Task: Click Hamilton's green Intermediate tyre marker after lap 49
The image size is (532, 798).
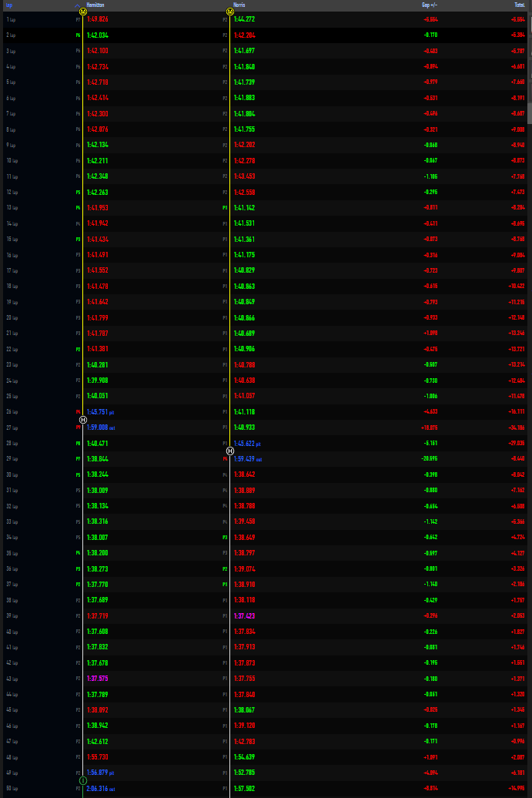Action: click(x=83, y=781)
